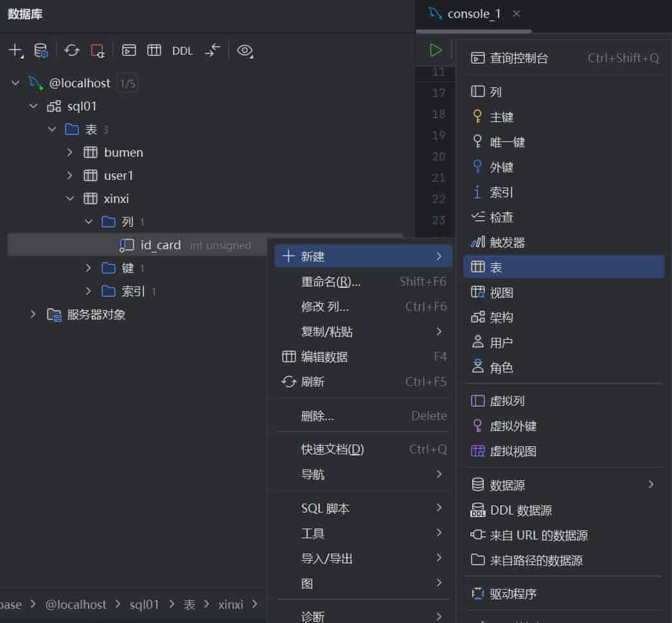
Task: Toggle the eye view options icon
Action: point(244,51)
